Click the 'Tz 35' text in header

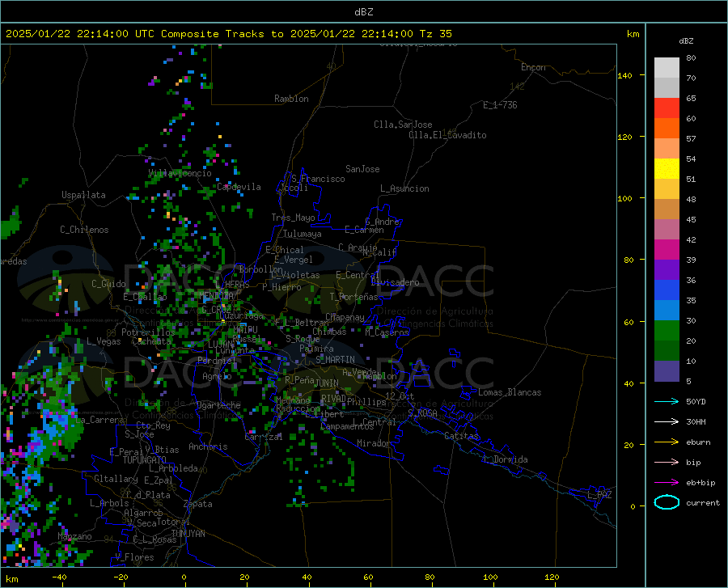tap(435, 34)
